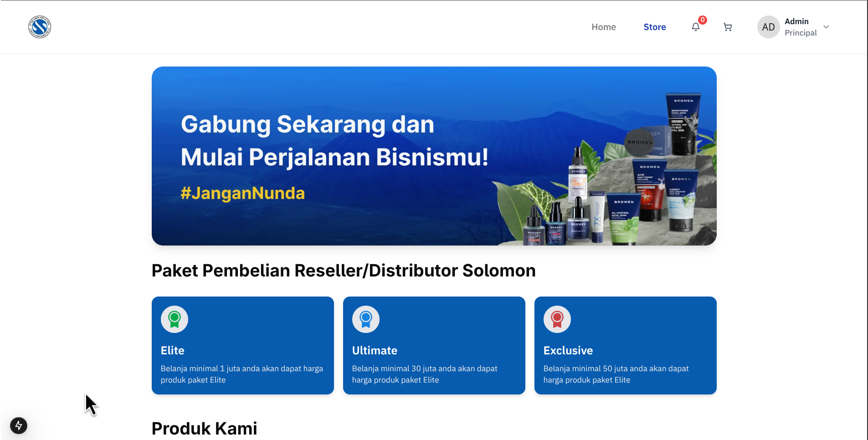
Task: Click the red Exclusive ribbon badge
Action: (x=557, y=319)
